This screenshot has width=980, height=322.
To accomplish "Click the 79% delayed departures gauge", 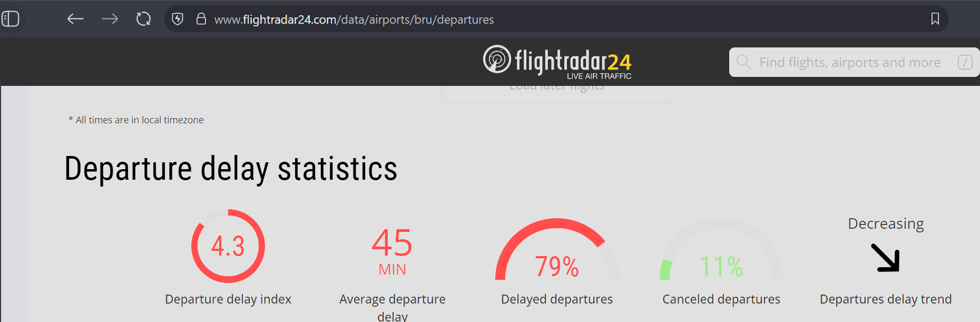I will point(556,253).
